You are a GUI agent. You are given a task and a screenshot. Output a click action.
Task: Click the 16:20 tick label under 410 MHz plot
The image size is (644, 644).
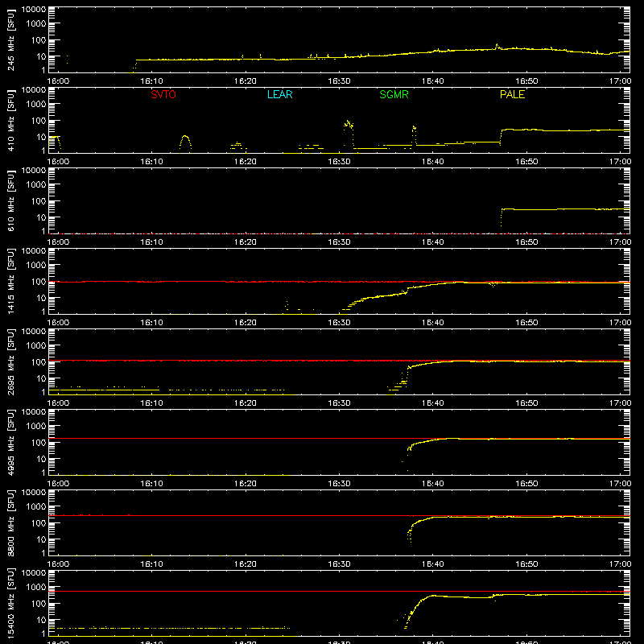[246, 162]
